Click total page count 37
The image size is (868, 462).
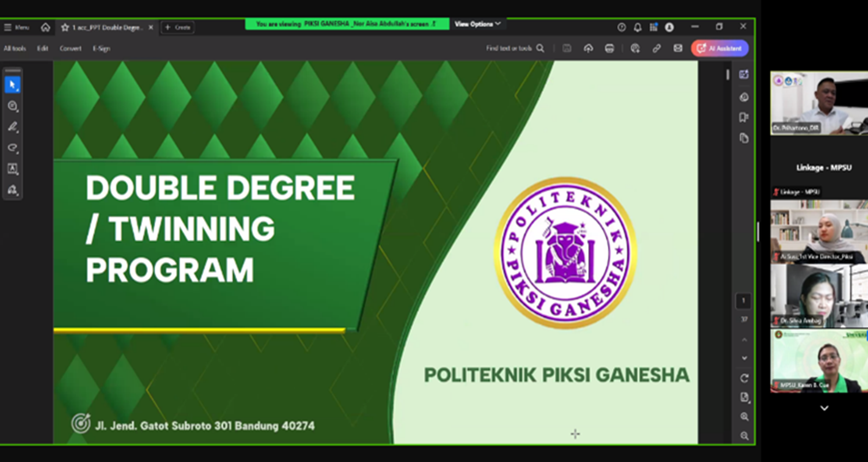(x=744, y=320)
